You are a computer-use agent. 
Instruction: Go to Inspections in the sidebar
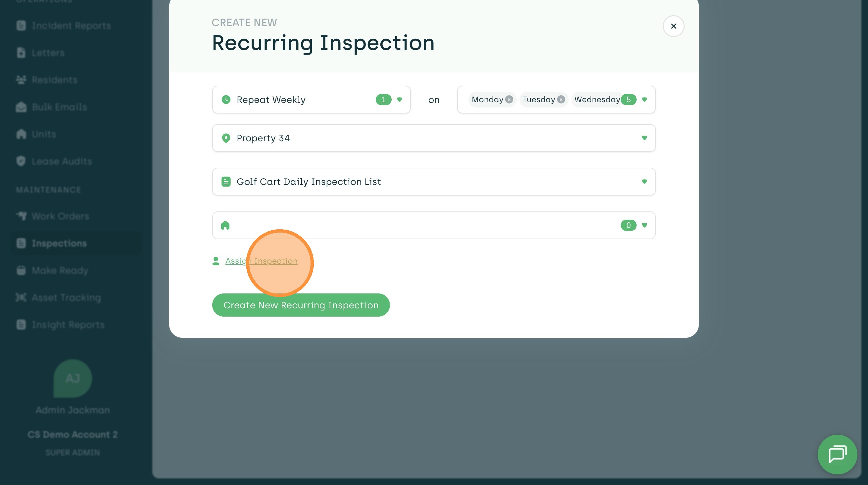[x=59, y=243]
